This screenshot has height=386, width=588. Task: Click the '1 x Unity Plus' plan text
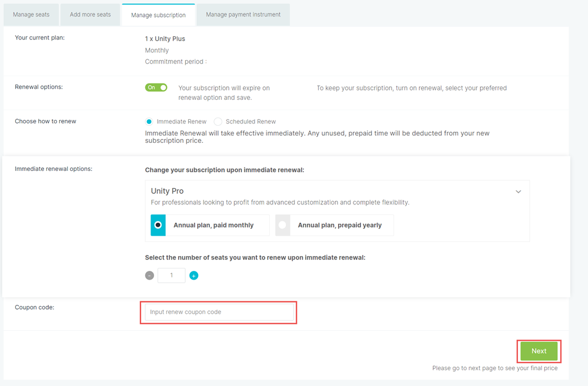pos(165,39)
